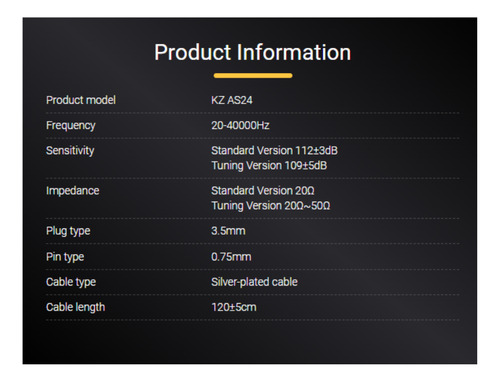The width and height of the screenshot is (500, 382).
Task: Select the Pin type label
Action: pyautogui.click(x=65, y=257)
